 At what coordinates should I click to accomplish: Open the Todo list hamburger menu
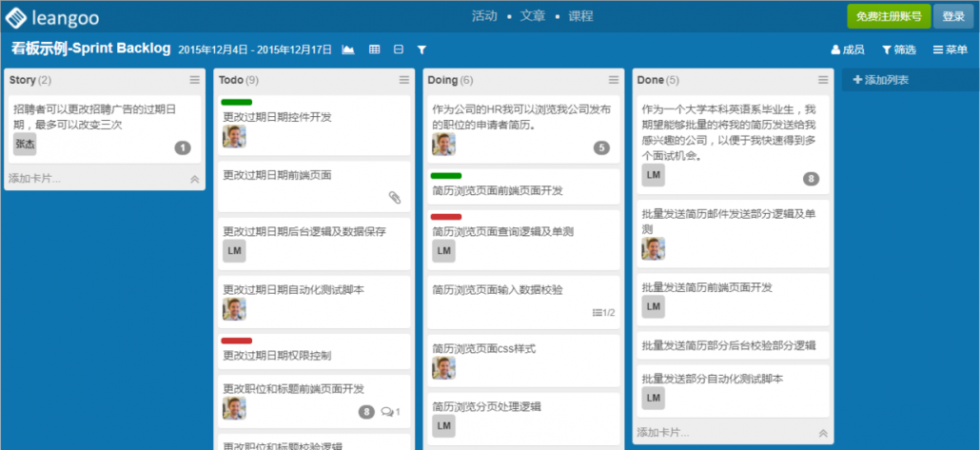[x=404, y=80]
